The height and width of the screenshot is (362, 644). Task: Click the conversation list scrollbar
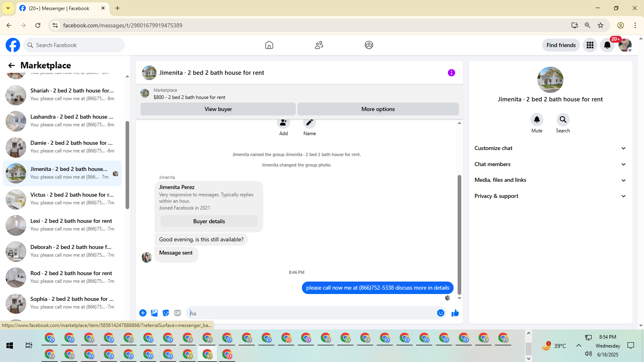(x=127, y=165)
